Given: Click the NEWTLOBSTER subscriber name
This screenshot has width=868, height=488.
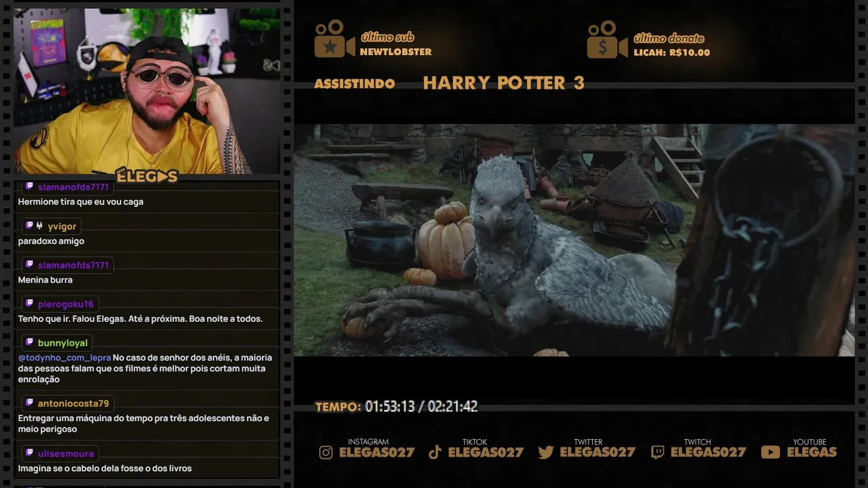Looking at the screenshot, I should point(395,52).
